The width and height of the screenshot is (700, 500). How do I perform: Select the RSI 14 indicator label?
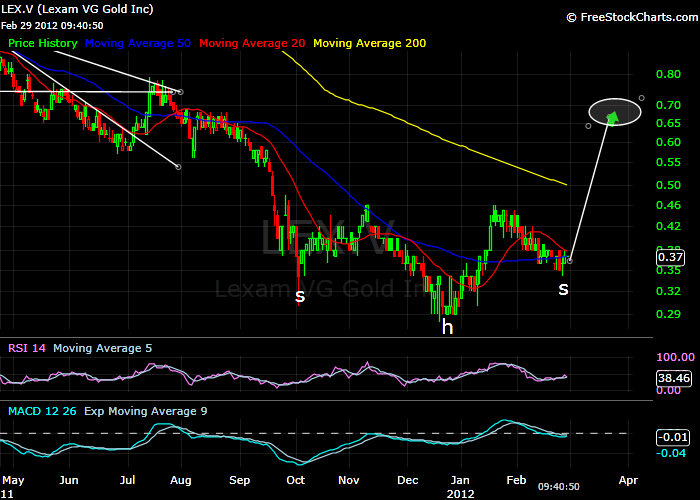pyautogui.click(x=27, y=348)
